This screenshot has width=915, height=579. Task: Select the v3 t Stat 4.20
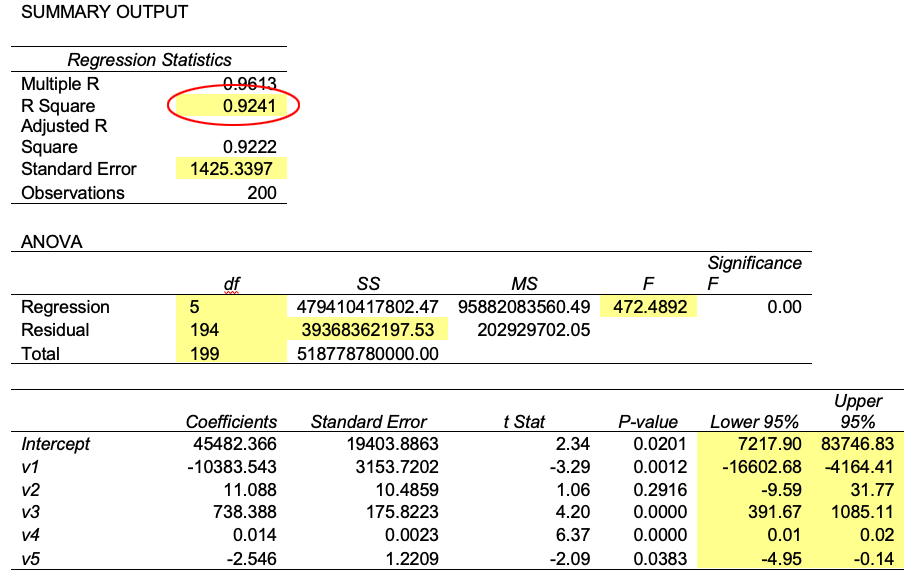point(572,513)
